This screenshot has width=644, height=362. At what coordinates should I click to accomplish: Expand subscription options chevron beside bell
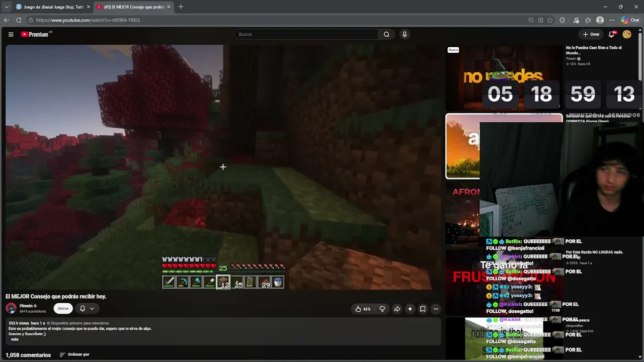(92, 308)
